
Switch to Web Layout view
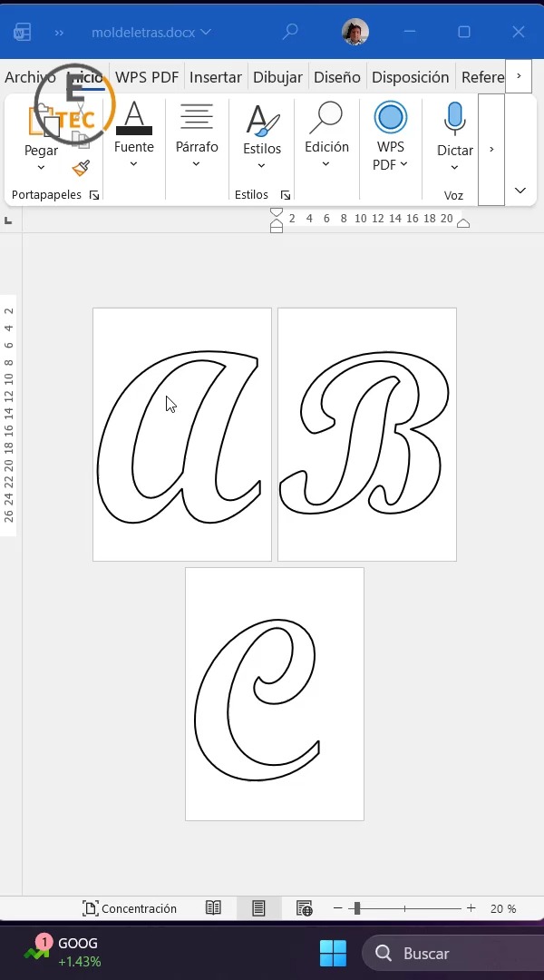pos(304,908)
